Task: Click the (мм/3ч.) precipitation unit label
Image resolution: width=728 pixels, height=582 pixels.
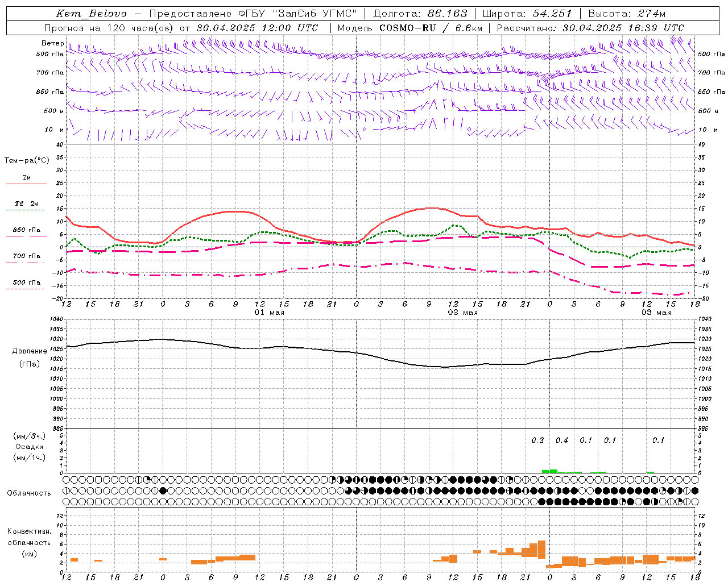Action: (30, 436)
